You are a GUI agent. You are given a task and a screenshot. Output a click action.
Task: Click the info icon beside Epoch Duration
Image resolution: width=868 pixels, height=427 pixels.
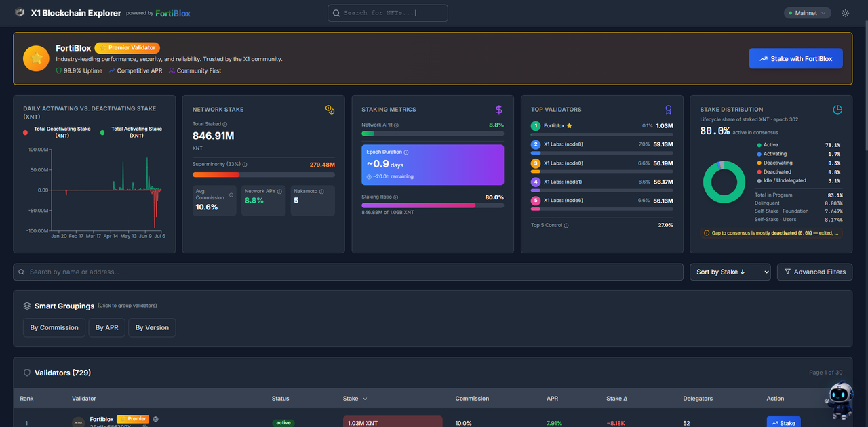pos(406,152)
